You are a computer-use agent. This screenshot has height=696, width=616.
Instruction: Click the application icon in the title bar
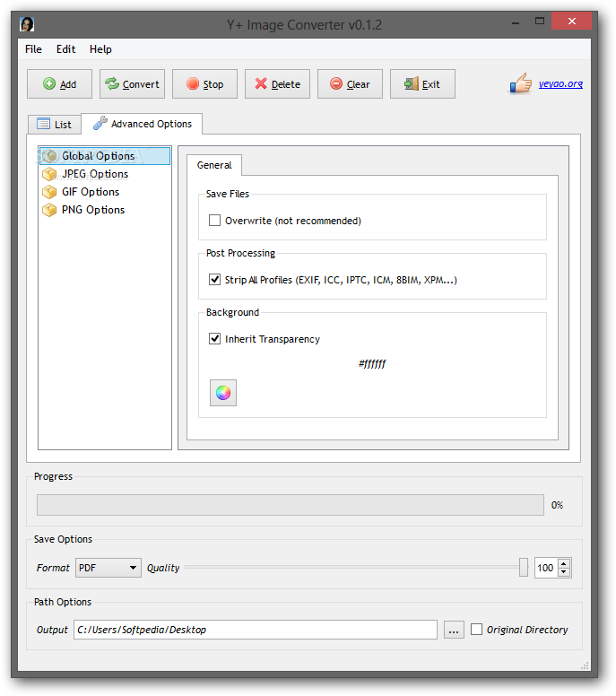tap(27, 24)
